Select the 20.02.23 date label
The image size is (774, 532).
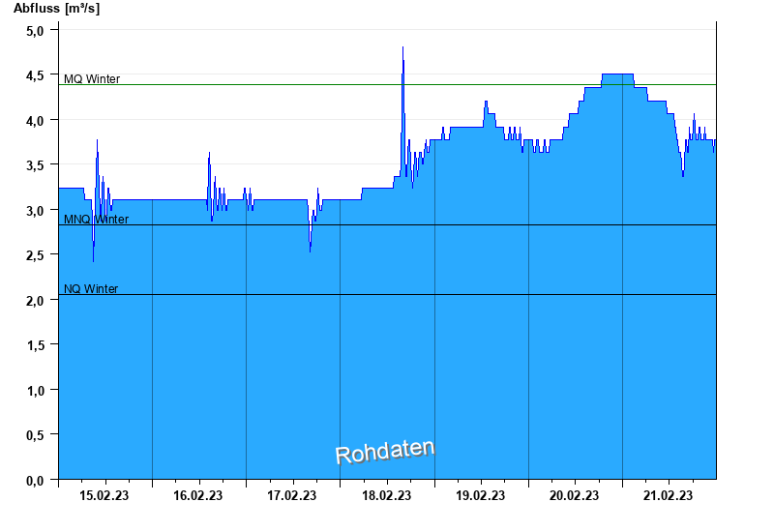tap(574, 495)
